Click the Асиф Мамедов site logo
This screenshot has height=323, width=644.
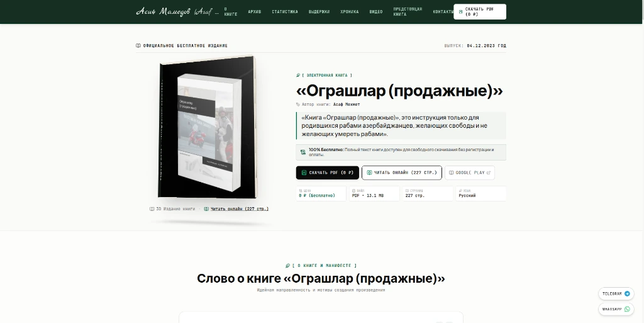[x=177, y=11]
